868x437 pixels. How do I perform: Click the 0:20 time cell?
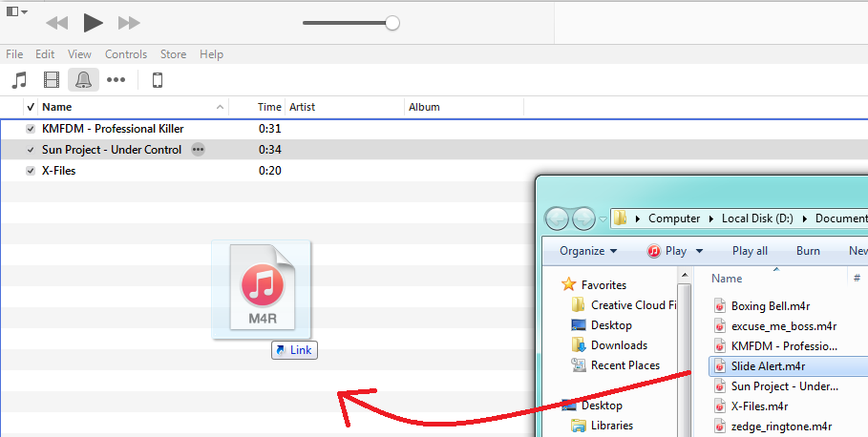pos(269,171)
